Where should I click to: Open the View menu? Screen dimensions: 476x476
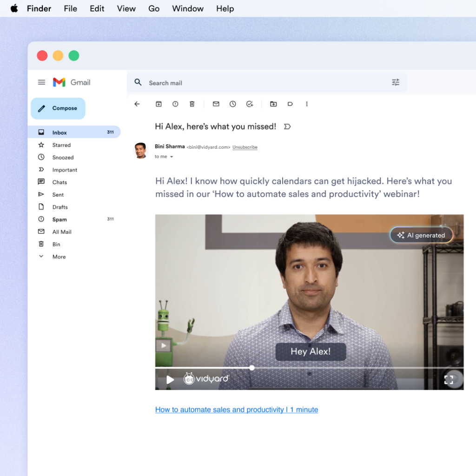click(126, 8)
